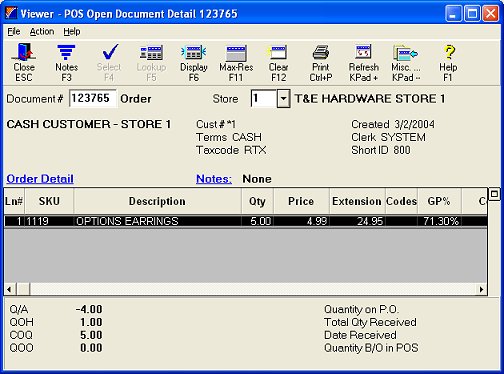The width and height of the screenshot is (504, 374).
Task: Print the document with the Print icon
Action: pos(321,63)
